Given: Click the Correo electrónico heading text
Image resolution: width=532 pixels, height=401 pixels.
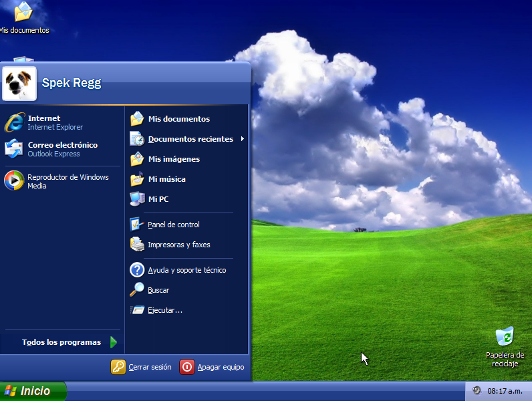Looking at the screenshot, I should [x=63, y=145].
